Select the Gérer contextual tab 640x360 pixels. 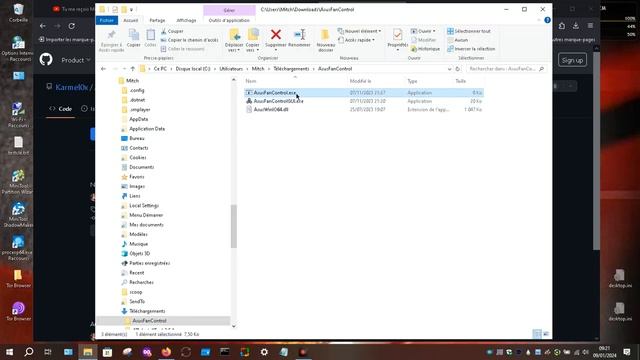click(229, 10)
